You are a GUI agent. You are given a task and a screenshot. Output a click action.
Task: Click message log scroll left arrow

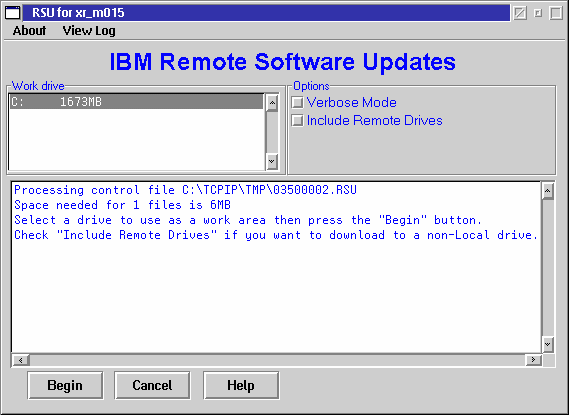21,360
